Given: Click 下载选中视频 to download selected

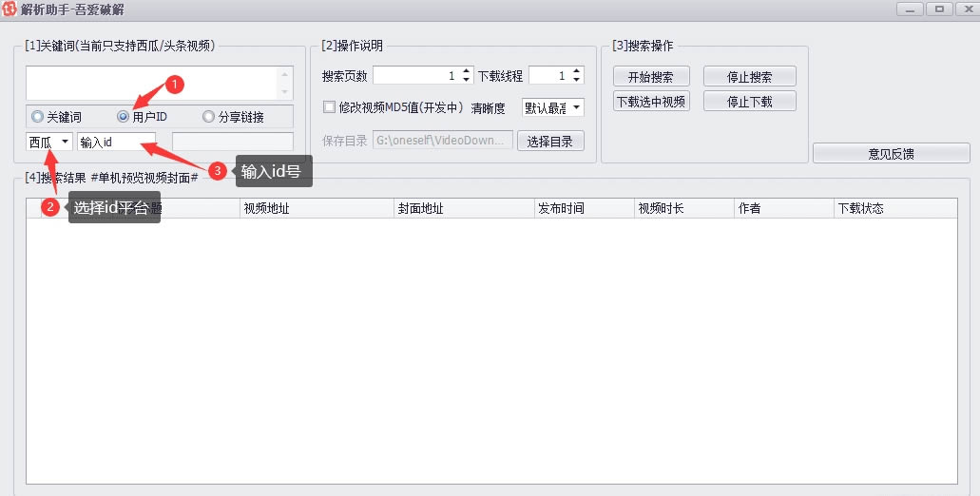Looking at the screenshot, I should pos(651,101).
